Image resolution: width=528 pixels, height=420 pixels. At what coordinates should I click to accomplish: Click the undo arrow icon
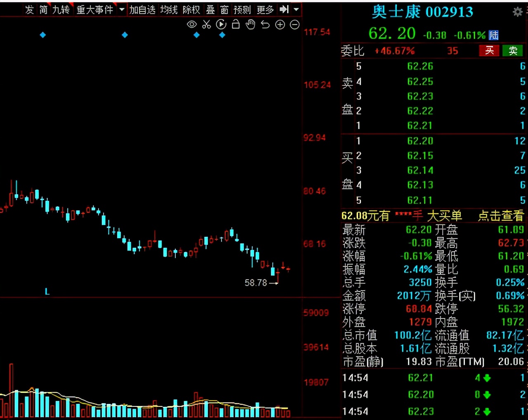265,25
